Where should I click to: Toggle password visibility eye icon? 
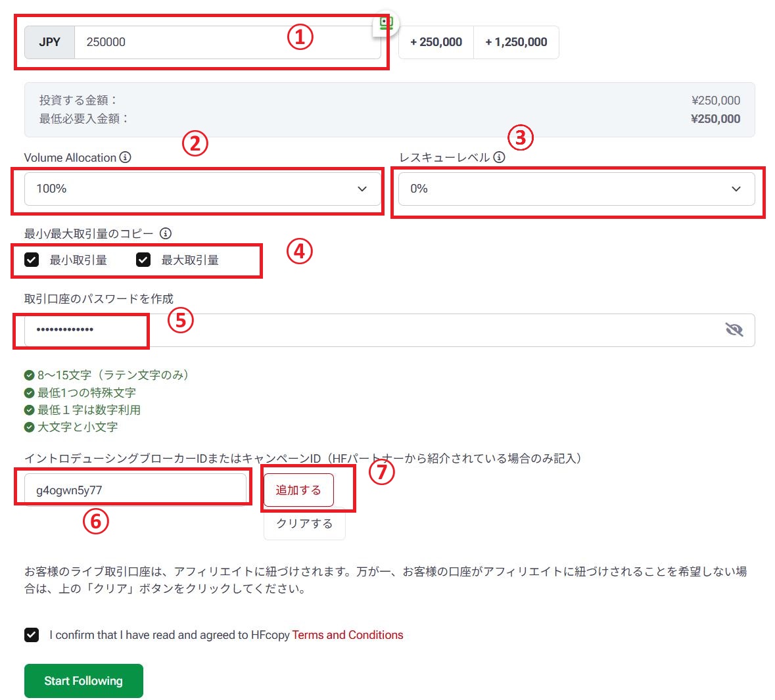click(734, 330)
